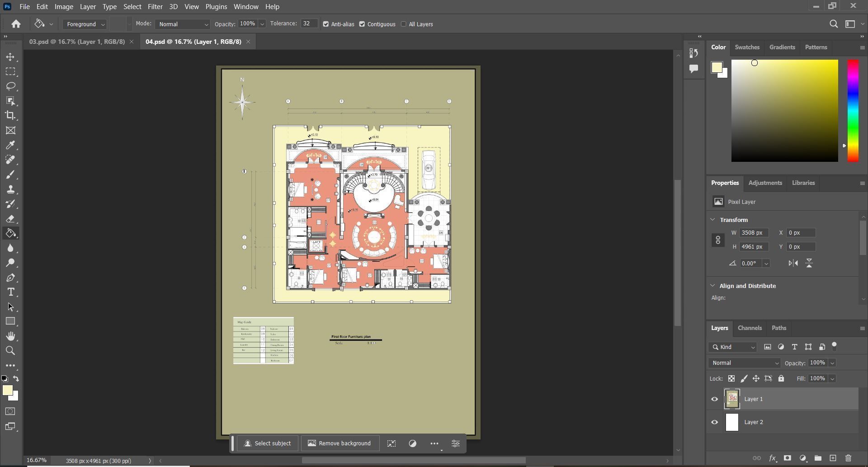Switch to the Paths tab
This screenshot has height=467, width=868.
778,328
